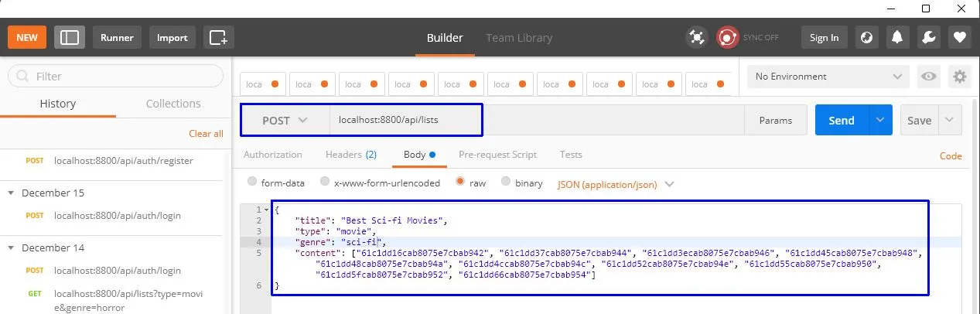Open the Body tab
Viewport: 980px width, 314px height.
pos(420,155)
